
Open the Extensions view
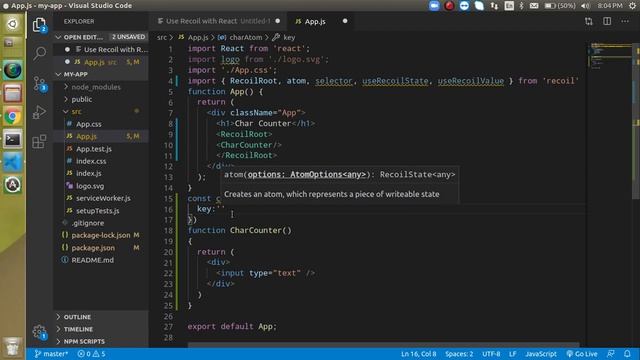click(39, 142)
